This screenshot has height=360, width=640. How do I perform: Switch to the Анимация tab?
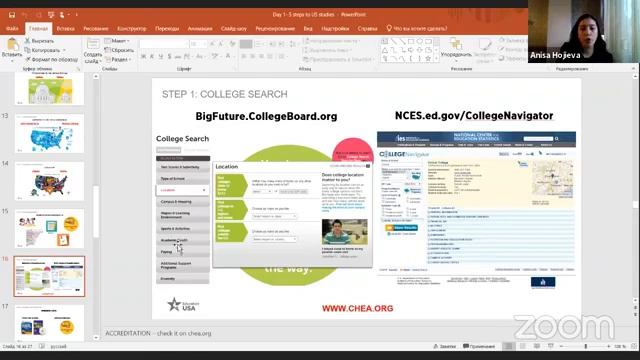(200, 29)
